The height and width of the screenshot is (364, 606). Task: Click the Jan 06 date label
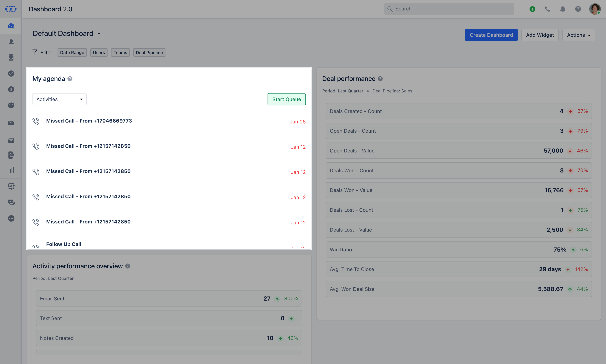click(x=298, y=122)
